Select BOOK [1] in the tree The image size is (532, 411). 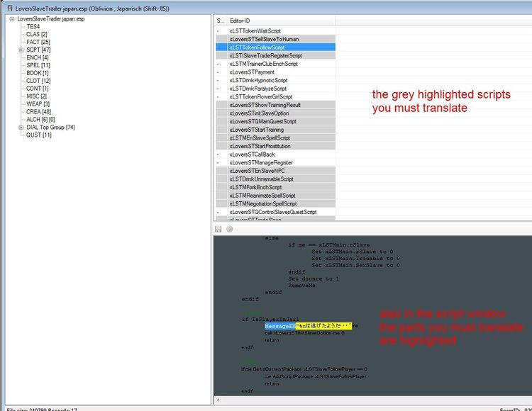coord(38,73)
